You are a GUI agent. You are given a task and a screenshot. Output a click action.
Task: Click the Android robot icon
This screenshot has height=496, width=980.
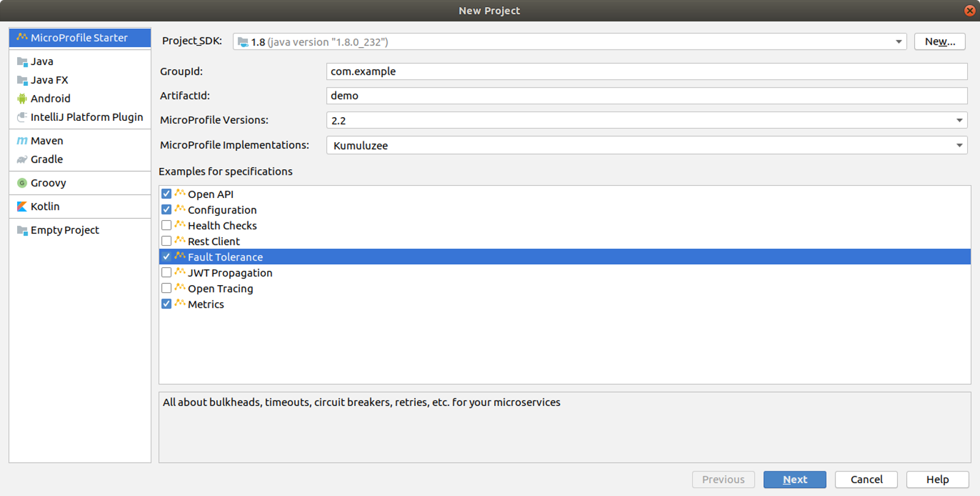coord(22,99)
